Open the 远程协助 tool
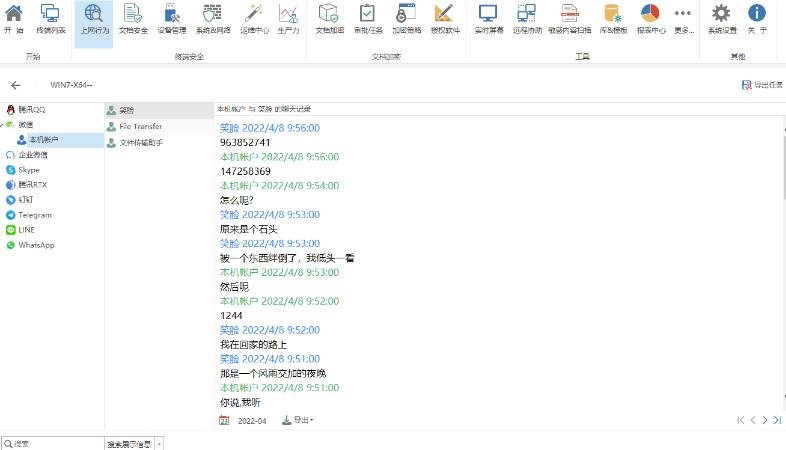Viewport: 786px width, 450px height. [x=526, y=19]
